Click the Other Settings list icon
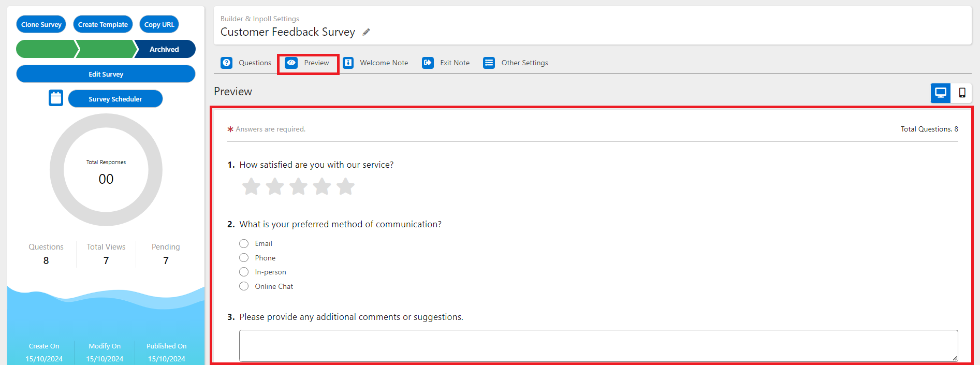This screenshot has width=980, height=365. [x=489, y=63]
